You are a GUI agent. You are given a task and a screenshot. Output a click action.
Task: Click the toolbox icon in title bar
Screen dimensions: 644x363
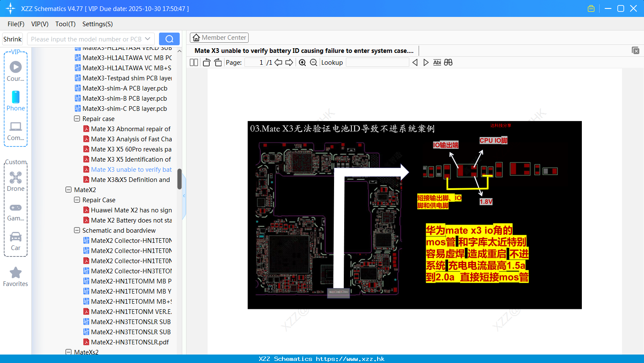point(591,8)
